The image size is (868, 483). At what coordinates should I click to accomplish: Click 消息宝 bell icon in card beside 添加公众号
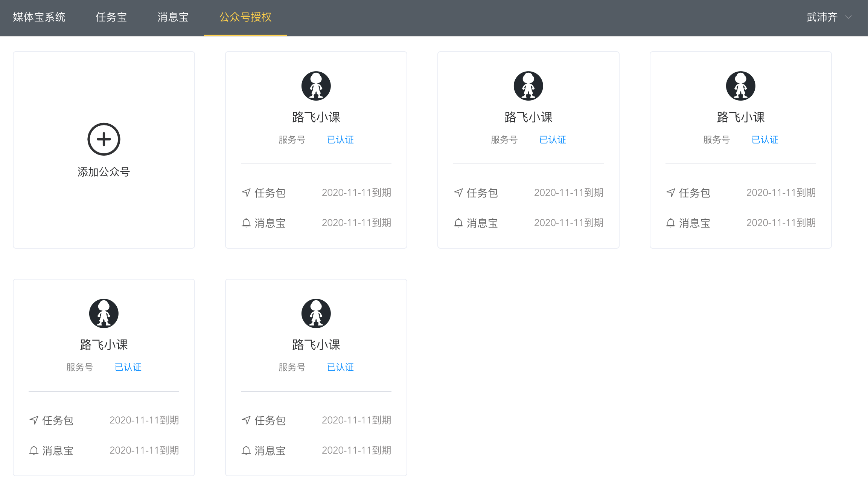coord(246,223)
